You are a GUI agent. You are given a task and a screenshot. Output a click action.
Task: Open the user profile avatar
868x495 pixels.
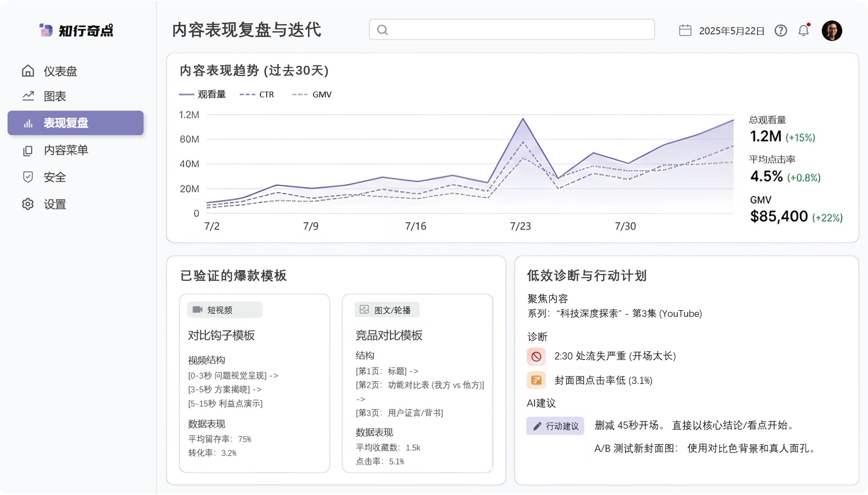[832, 30]
